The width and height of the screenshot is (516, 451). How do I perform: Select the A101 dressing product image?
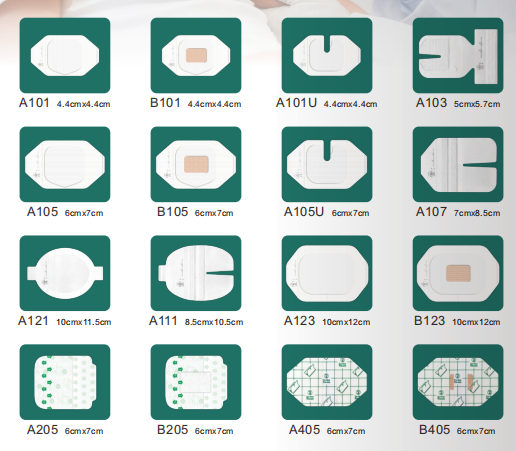click(65, 55)
